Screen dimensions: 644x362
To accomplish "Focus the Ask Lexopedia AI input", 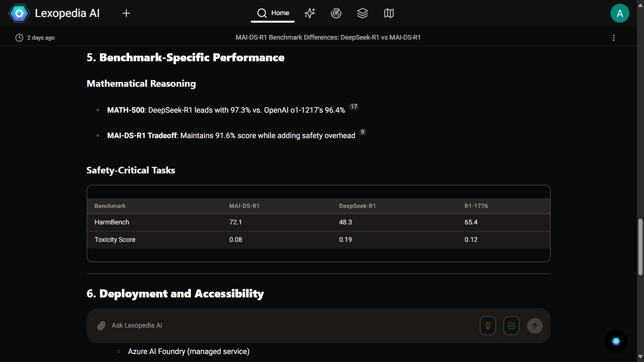I will (292, 325).
